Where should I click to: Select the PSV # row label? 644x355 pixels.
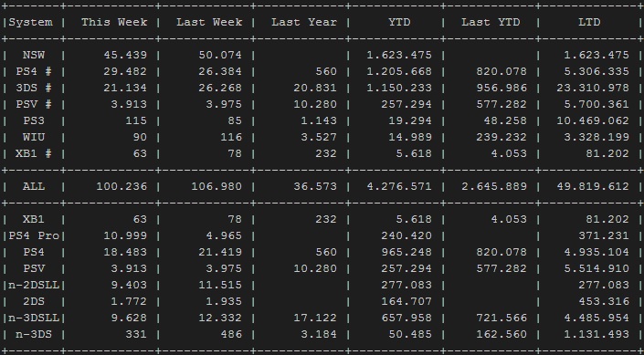coord(34,104)
